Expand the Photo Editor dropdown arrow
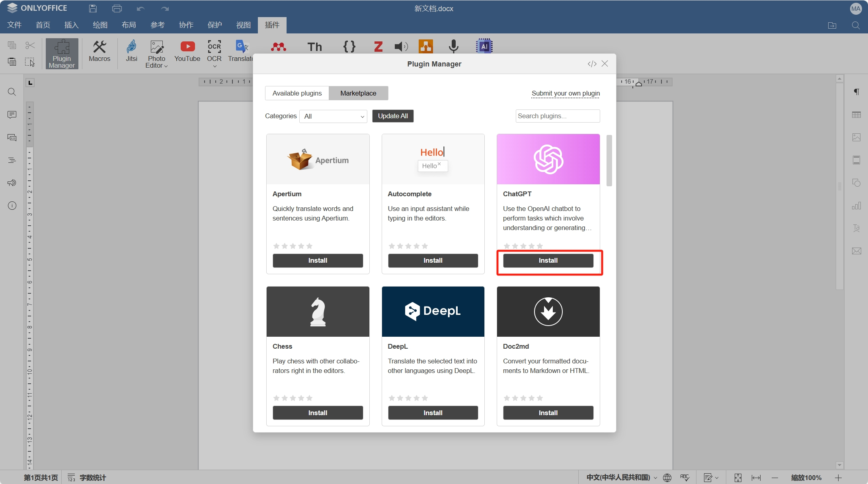The image size is (868, 484). coord(166,66)
